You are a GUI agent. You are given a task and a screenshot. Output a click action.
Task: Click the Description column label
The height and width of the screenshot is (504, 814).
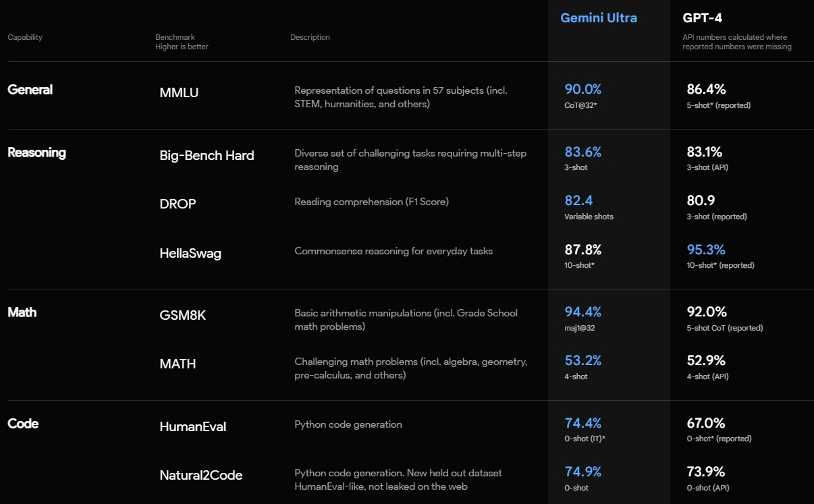click(x=310, y=37)
